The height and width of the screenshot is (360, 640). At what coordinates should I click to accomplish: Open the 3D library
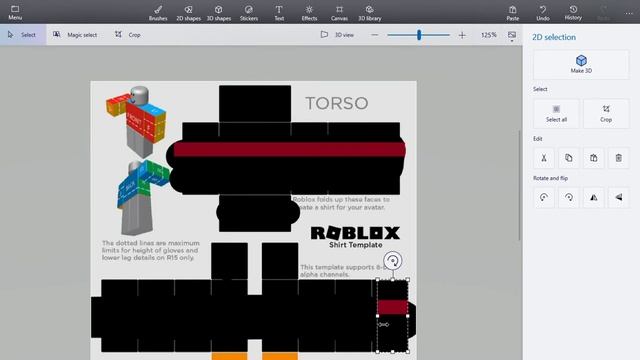(369, 13)
